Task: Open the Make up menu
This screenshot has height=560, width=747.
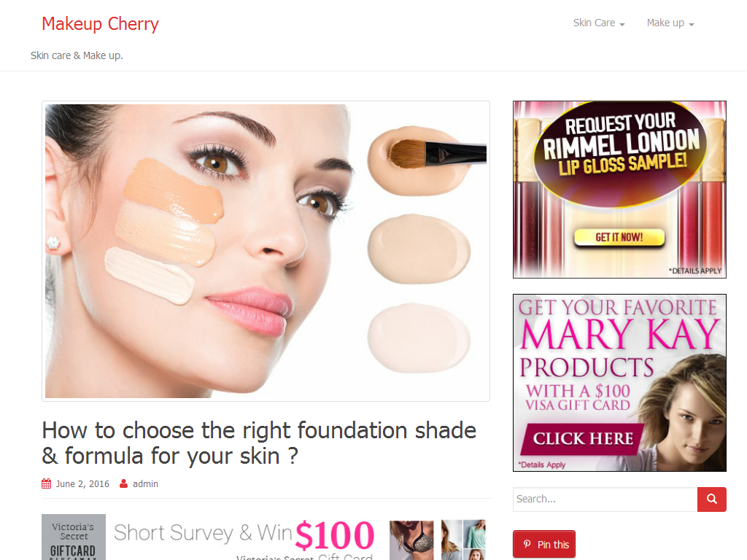Action: click(670, 23)
